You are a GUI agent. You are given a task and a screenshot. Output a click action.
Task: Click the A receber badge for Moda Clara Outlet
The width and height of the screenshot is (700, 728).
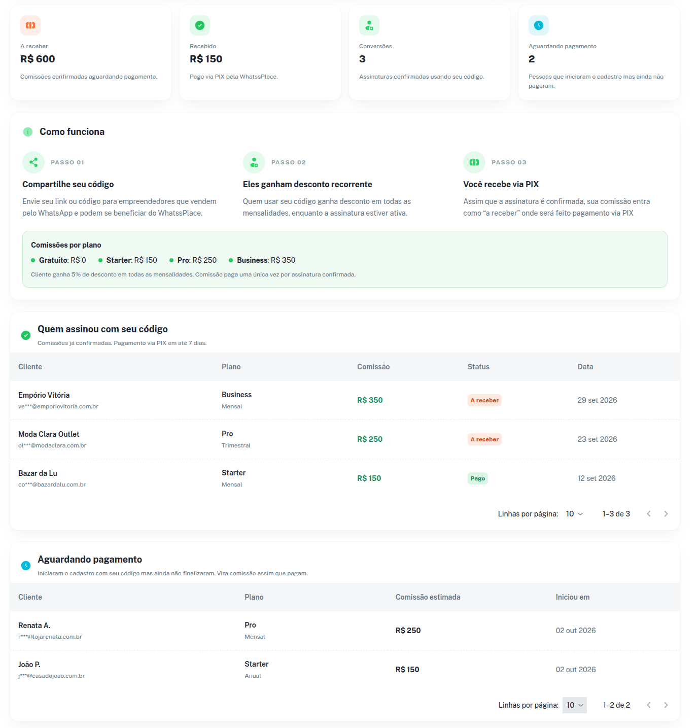pyautogui.click(x=484, y=439)
